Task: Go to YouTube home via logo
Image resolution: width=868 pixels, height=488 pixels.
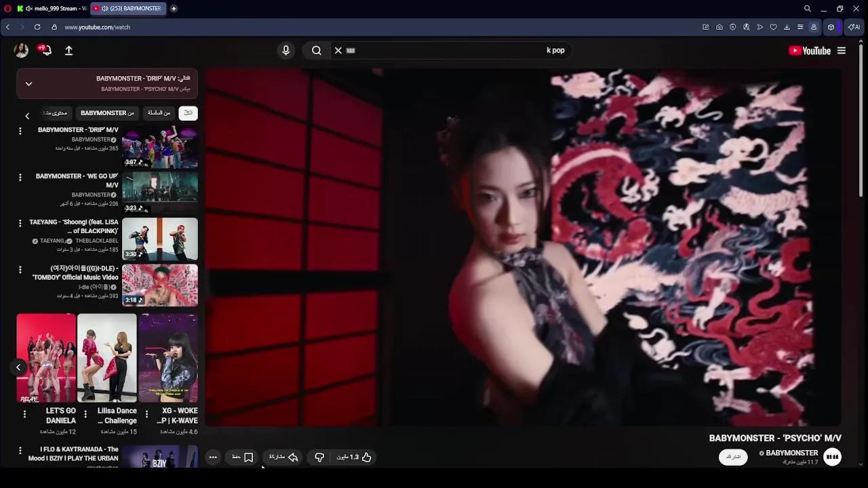Action: click(x=810, y=50)
